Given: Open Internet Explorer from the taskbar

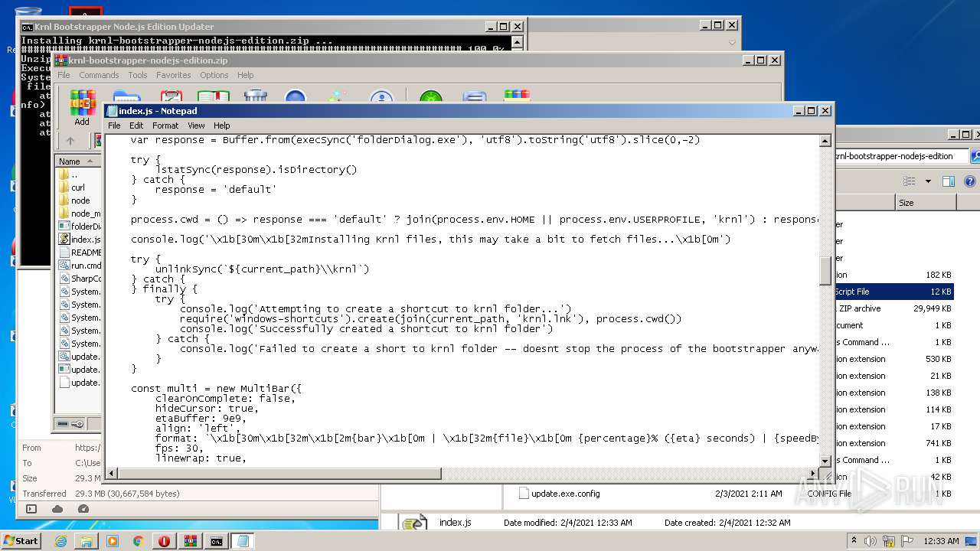Looking at the screenshot, I should tap(60, 541).
